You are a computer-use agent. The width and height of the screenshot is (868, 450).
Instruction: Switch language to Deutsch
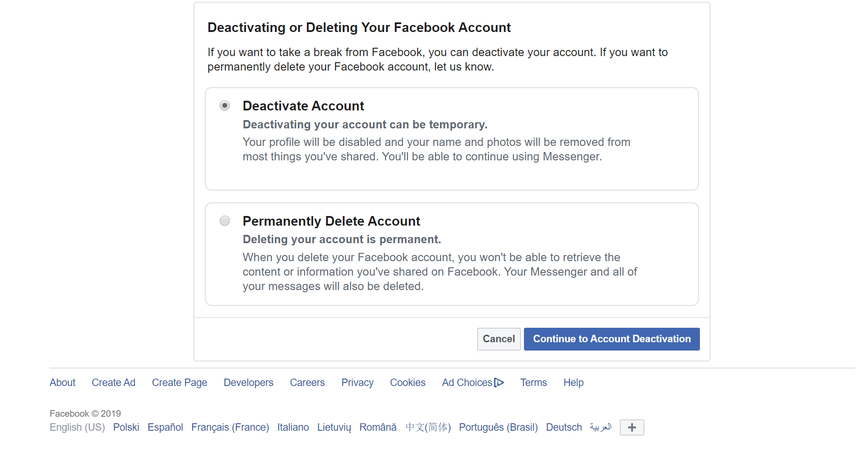coord(564,427)
